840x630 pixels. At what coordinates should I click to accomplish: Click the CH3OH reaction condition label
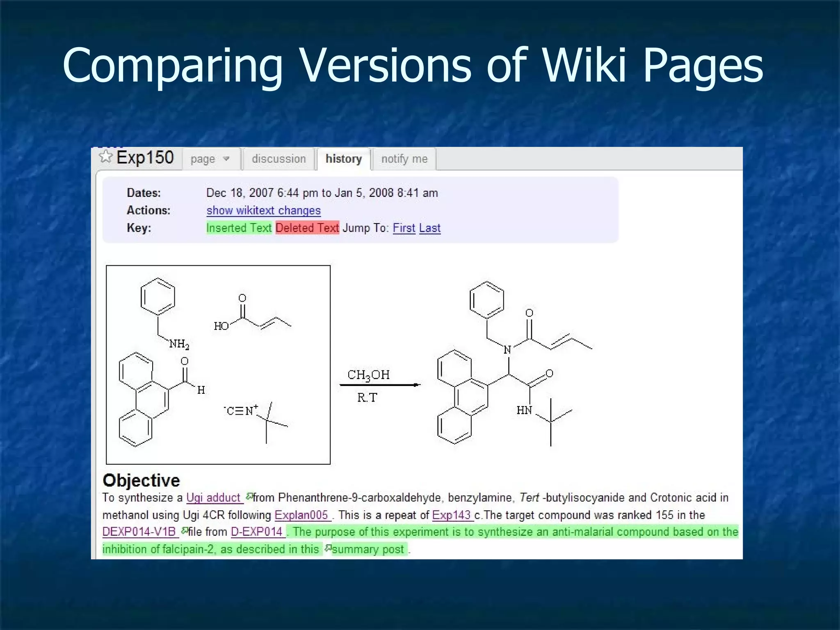(x=368, y=375)
